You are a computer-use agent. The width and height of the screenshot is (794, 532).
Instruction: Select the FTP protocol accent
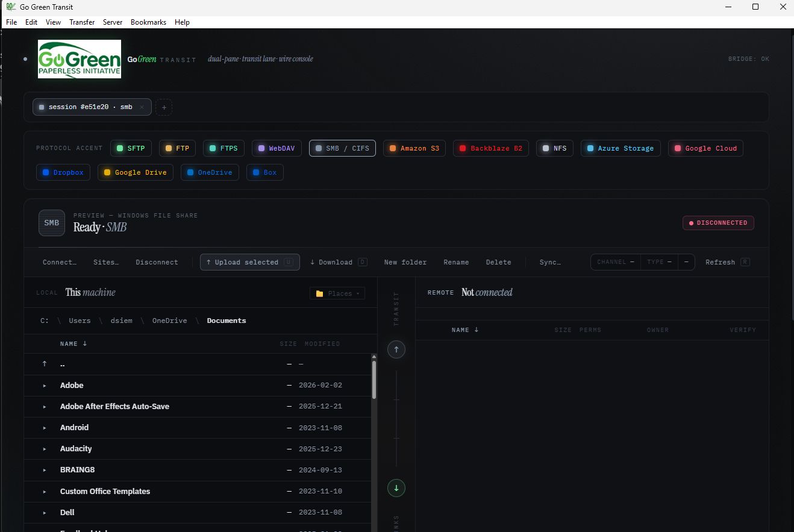click(177, 148)
